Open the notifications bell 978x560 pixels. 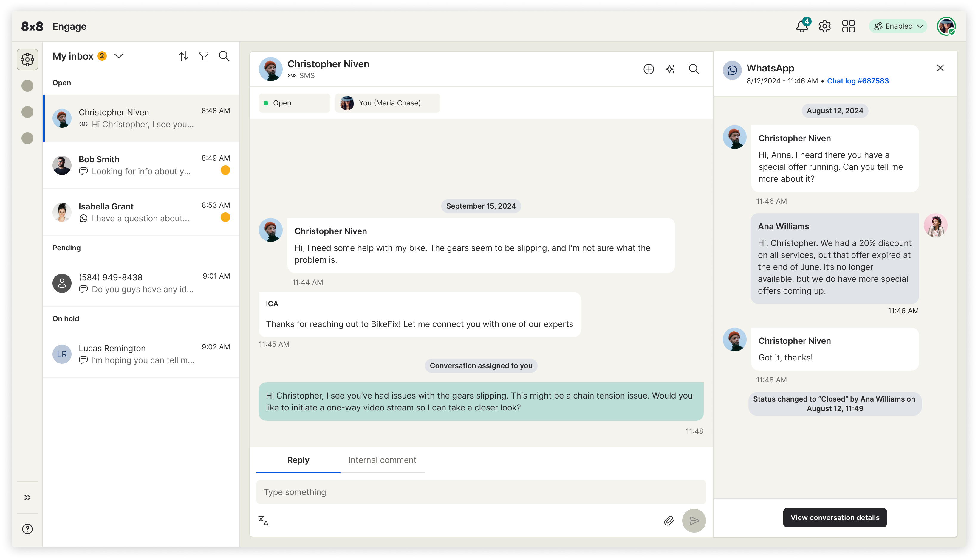802,27
